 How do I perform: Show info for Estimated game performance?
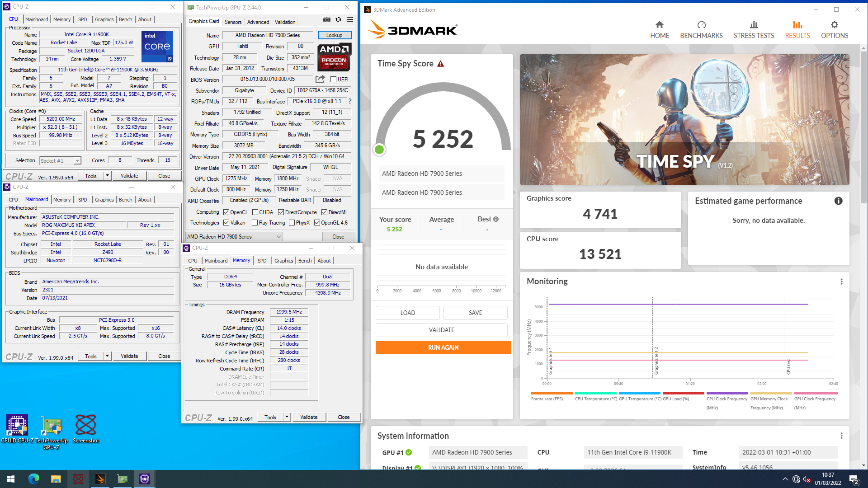[838, 201]
